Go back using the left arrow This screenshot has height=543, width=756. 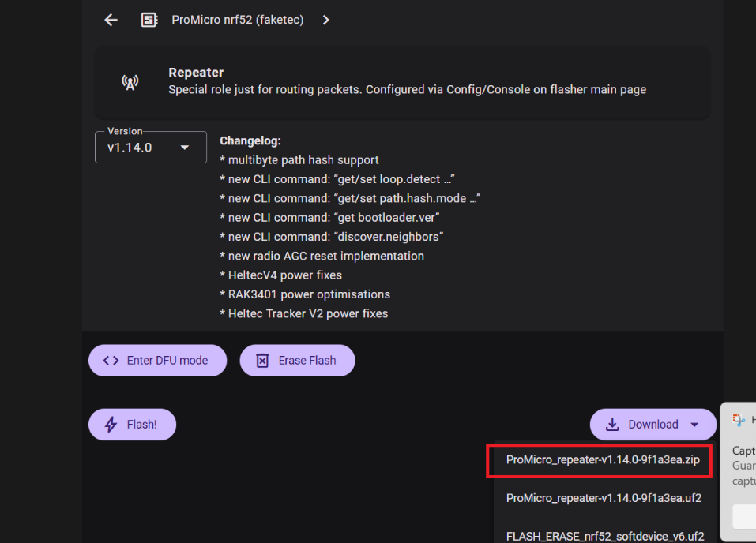111,20
